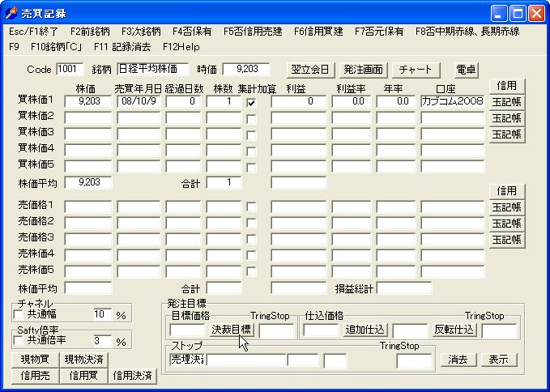Click the 表示 button
550x392 pixels.
(499, 360)
